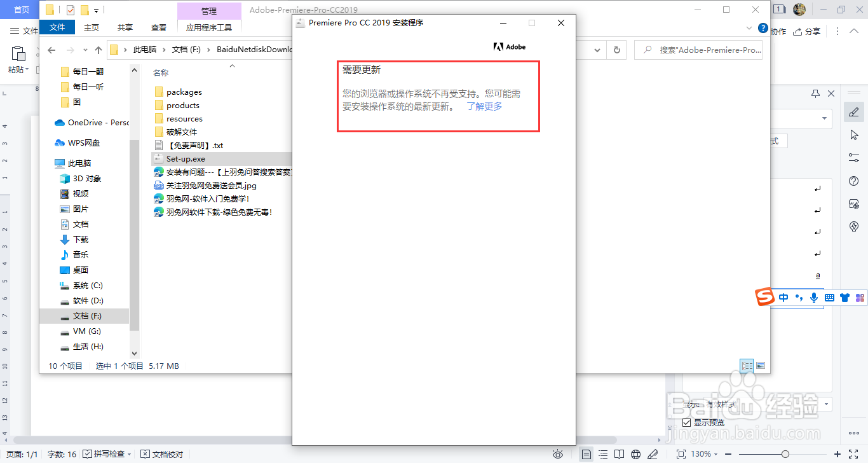Toggle 显示预览 checkbox in WPS pane
This screenshot has width=868, height=463.
coord(686,423)
